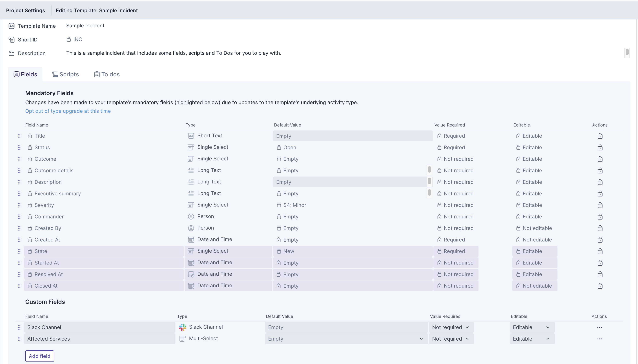
Task: Click the Add field button
Action: (39, 356)
